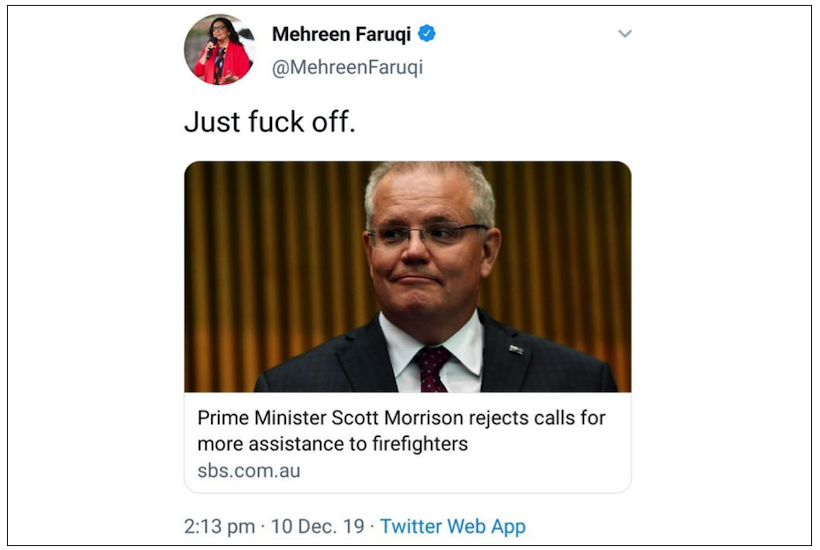Expand the tweet options chevron
This screenshot has height=550, width=820.
click(x=625, y=34)
